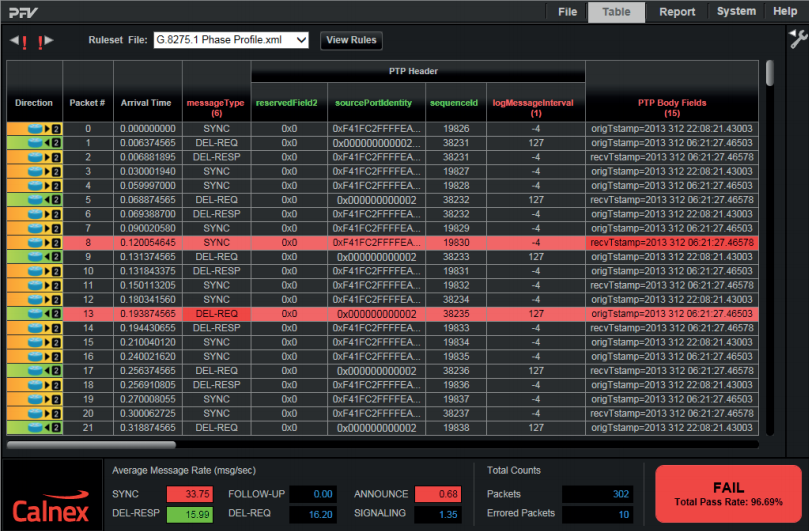The height and width of the screenshot is (531, 809).
Task: Click the direction icon for packet 0
Action: point(34,129)
